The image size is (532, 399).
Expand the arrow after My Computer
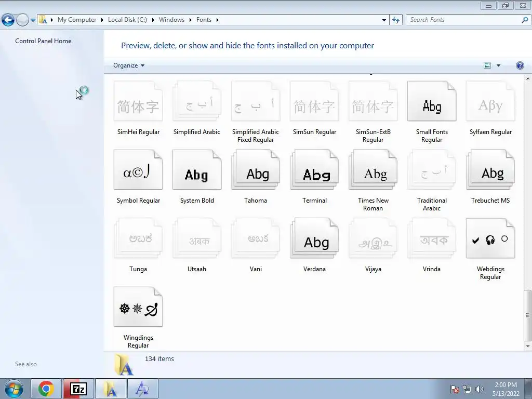(x=102, y=20)
